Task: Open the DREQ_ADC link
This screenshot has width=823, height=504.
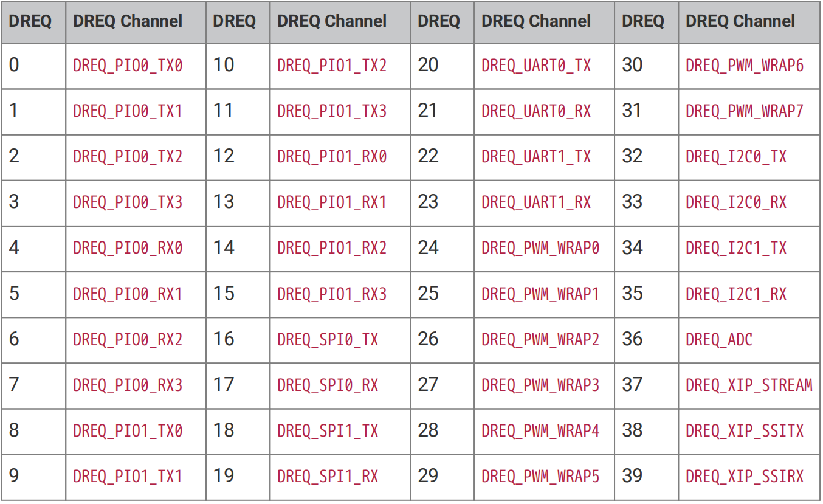Action: [719, 340]
